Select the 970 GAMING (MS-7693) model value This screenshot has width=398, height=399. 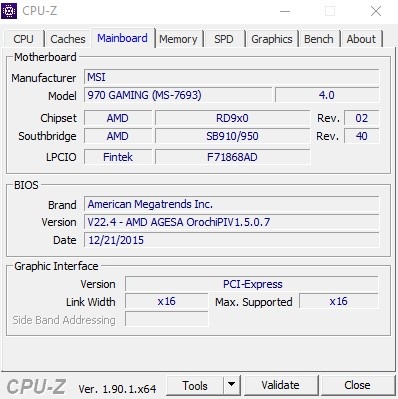coord(178,95)
